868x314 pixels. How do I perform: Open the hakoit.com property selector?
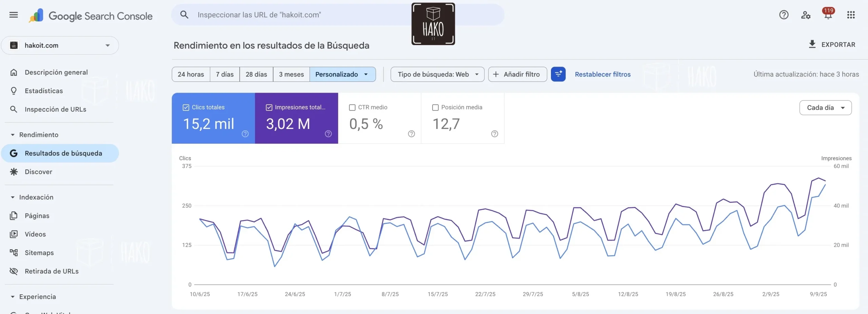click(60, 45)
